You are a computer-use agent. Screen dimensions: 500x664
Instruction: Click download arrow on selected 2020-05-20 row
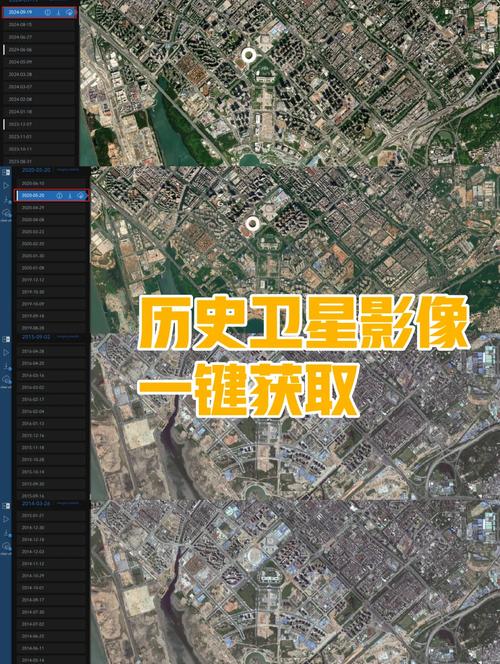pos(70,196)
